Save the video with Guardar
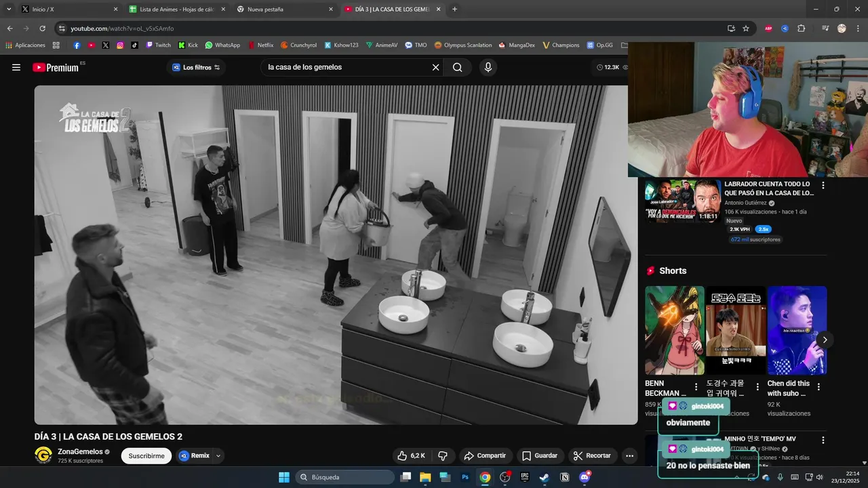The image size is (868, 488). pos(540,455)
